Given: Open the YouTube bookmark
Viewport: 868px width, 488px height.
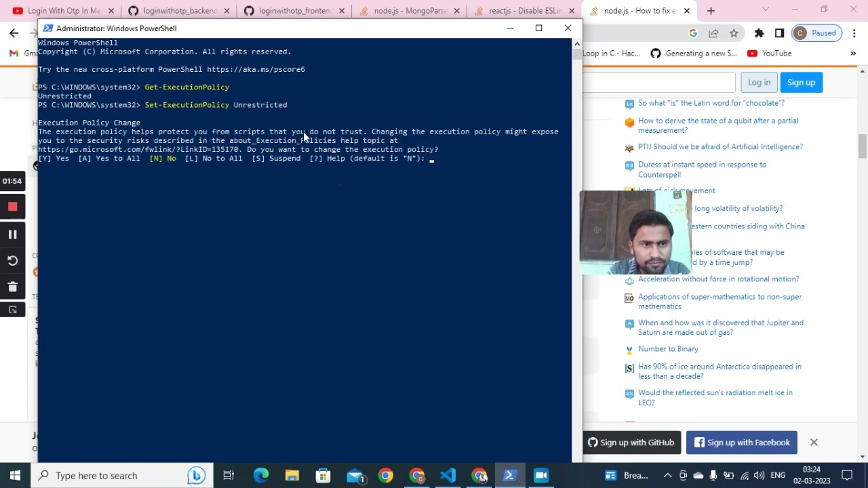Looking at the screenshot, I should click(x=769, y=54).
